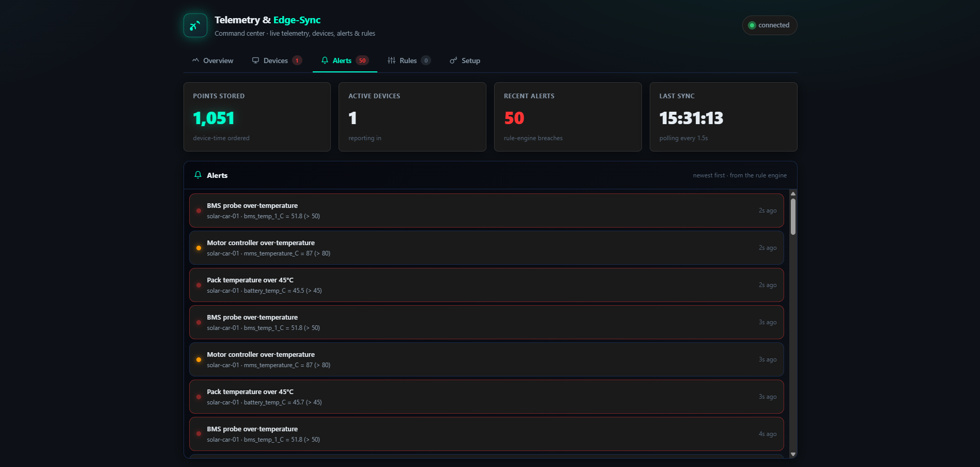Select the first Pack temperature over 45°C alert

(x=486, y=285)
